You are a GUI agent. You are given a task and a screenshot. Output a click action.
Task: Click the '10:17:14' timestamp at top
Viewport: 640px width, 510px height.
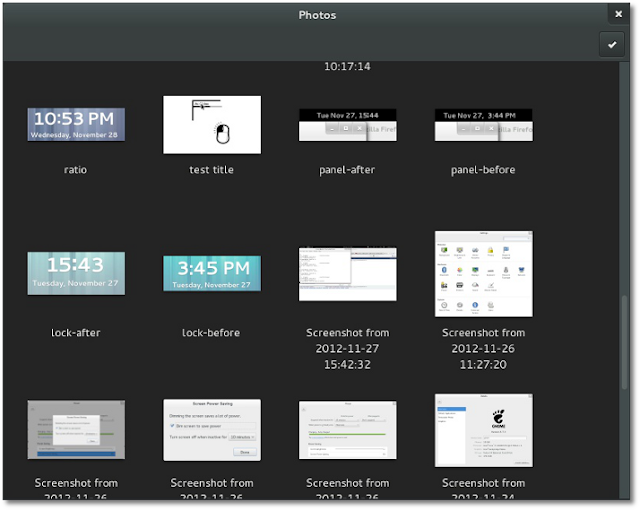point(347,66)
